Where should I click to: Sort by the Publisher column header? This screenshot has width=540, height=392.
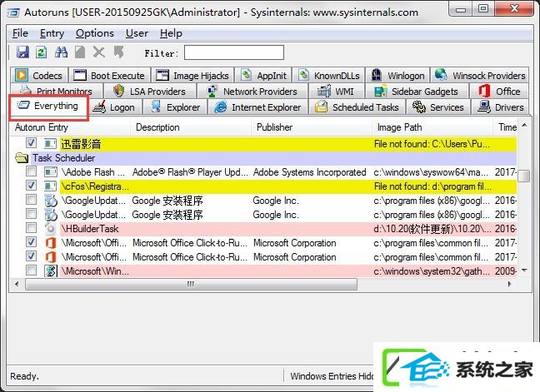[x=312, y=127]
